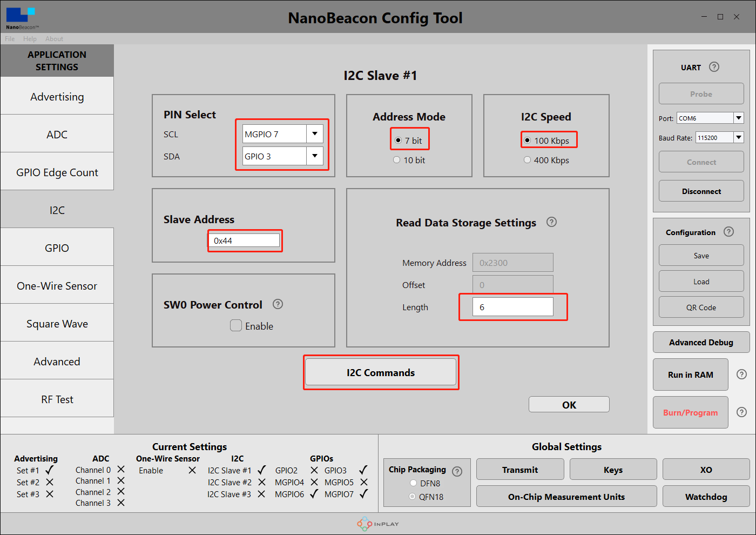
Task: Click X status for ADC Channel 0
Action: click(121, 470)
